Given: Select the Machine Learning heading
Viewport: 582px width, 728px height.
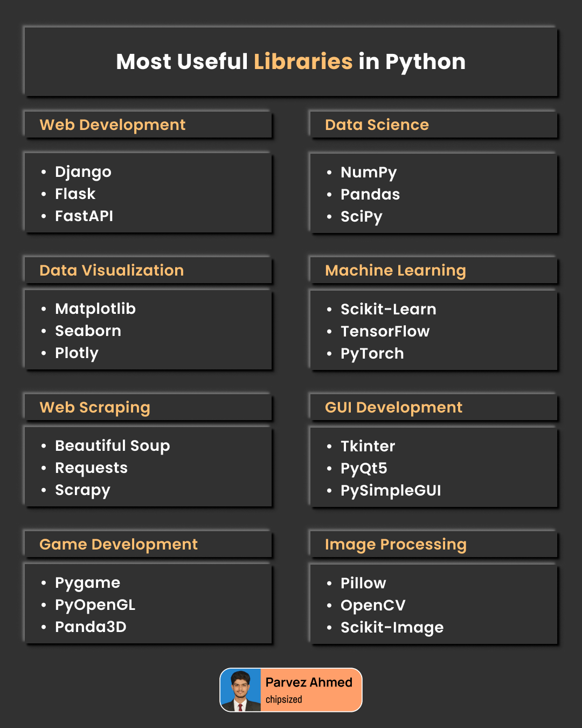Looking at the screenshot, I should [x=395, y=271].
